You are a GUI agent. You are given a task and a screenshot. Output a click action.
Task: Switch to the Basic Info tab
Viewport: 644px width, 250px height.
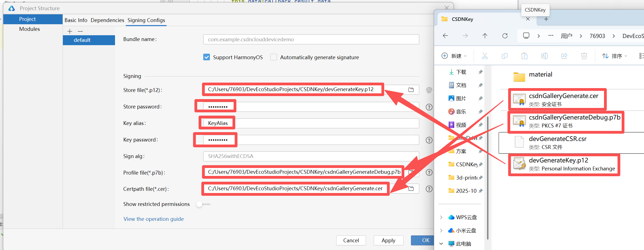click(76, 20)
